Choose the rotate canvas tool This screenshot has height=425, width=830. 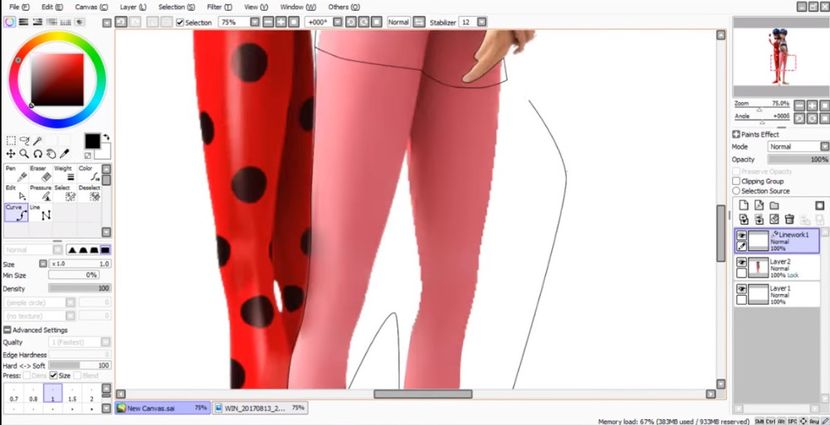(38, 153)
